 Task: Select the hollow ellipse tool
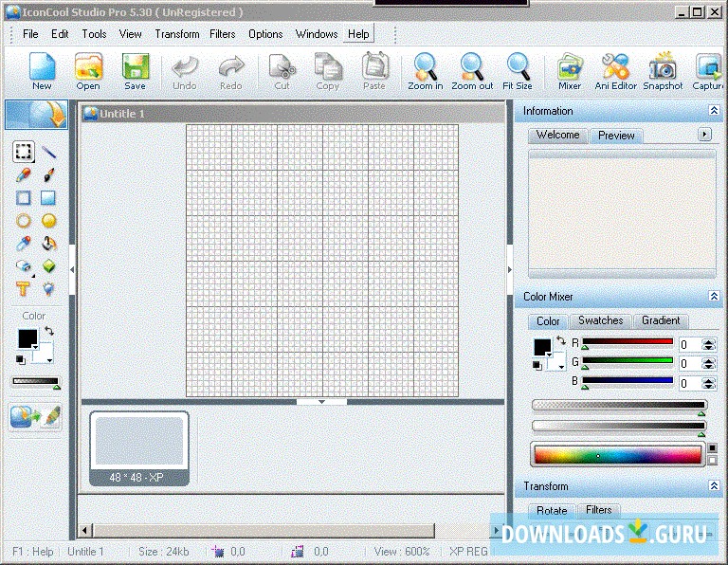point(23,221)
